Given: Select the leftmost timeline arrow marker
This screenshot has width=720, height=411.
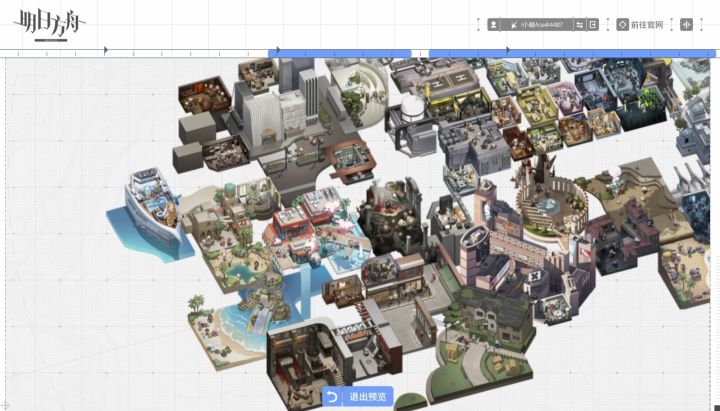Looking at the screenshot, I should [106, 50].
